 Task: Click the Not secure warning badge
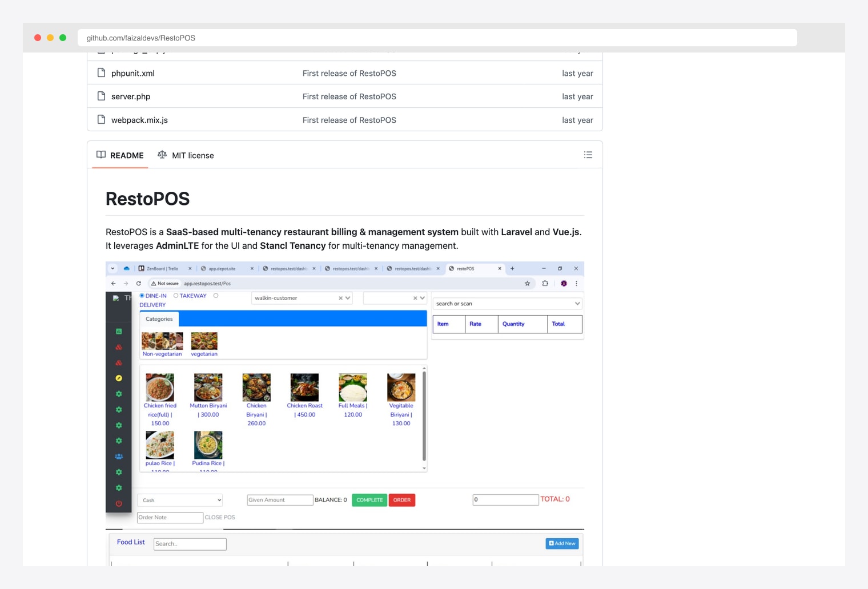click(x=164, y=284)
